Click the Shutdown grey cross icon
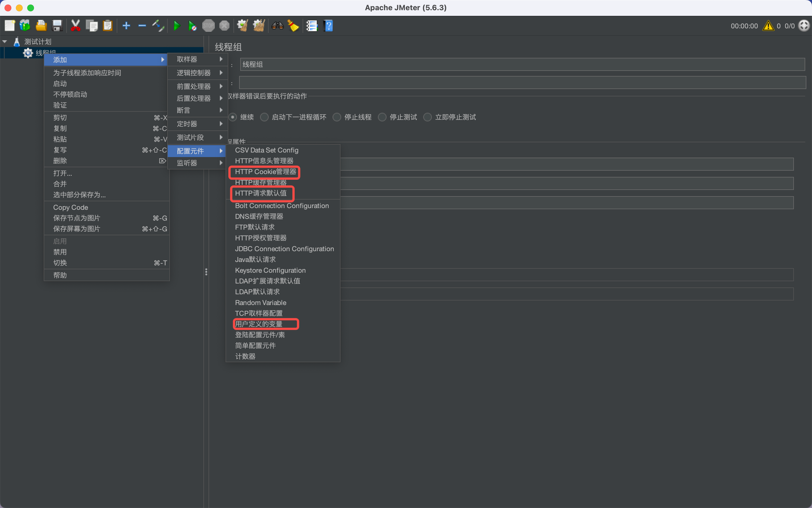 [224, 26]
